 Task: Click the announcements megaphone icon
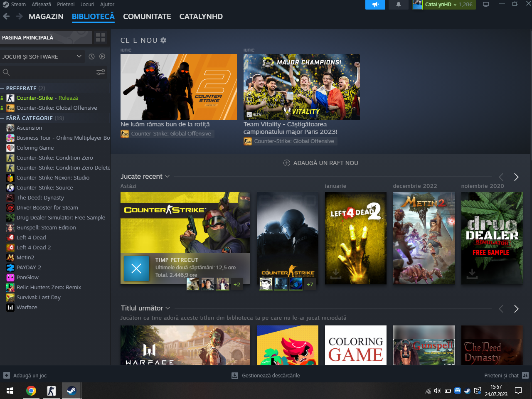[375, 5]
